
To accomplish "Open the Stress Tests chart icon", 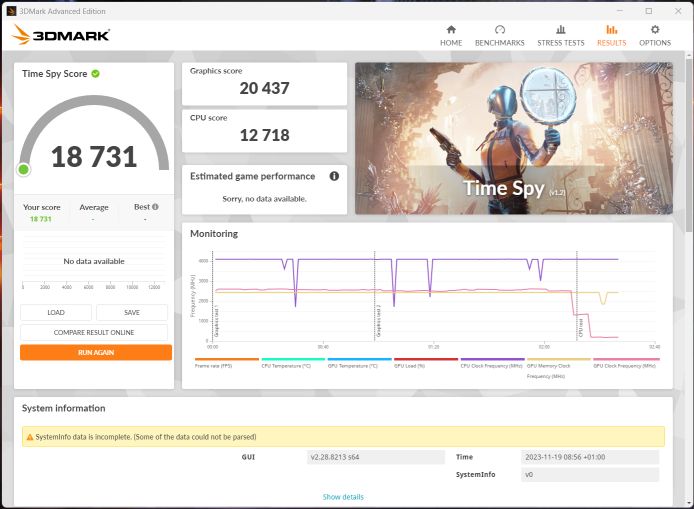I will (x=561, y=30).
